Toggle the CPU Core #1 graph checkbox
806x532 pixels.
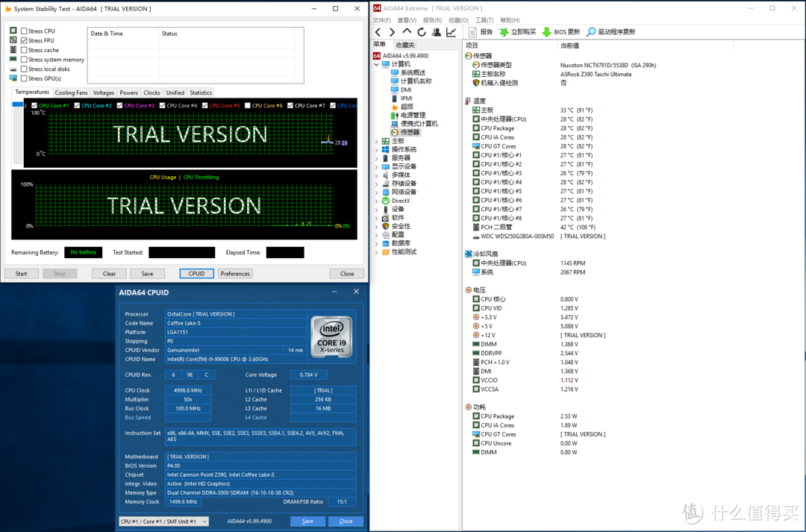(34, 105)
